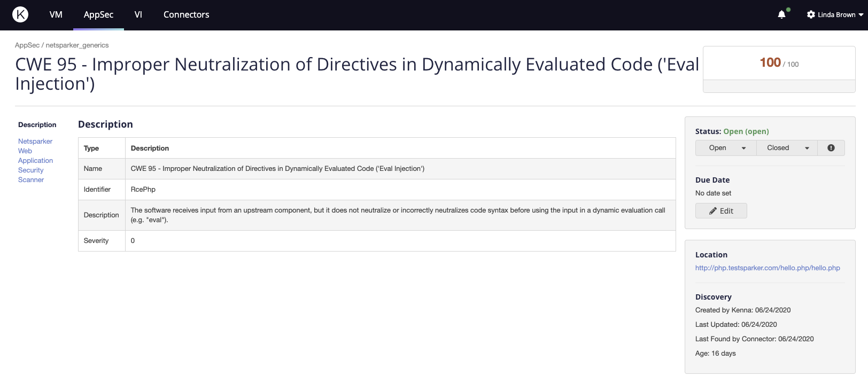Switch to the VM tab
The height and width of the screenshot is (392, 868).
coord(56,14)
